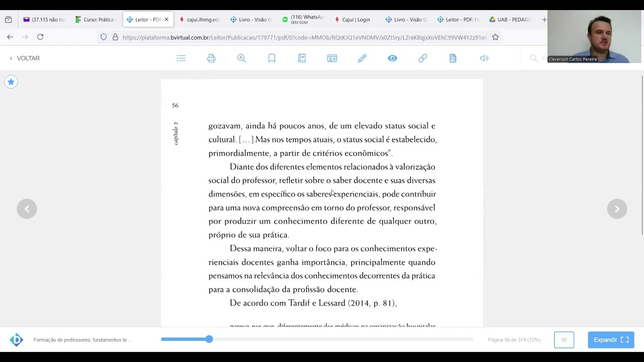Viewport: 644px width, 362px height.
Task: Open the tab list icon at top left
Action: [x=9, y=20]
